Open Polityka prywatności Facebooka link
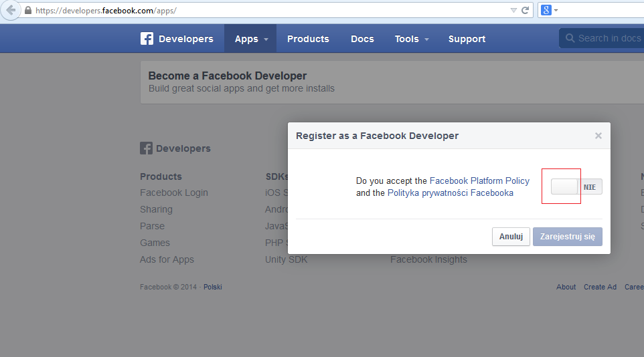 pos(450,193)
